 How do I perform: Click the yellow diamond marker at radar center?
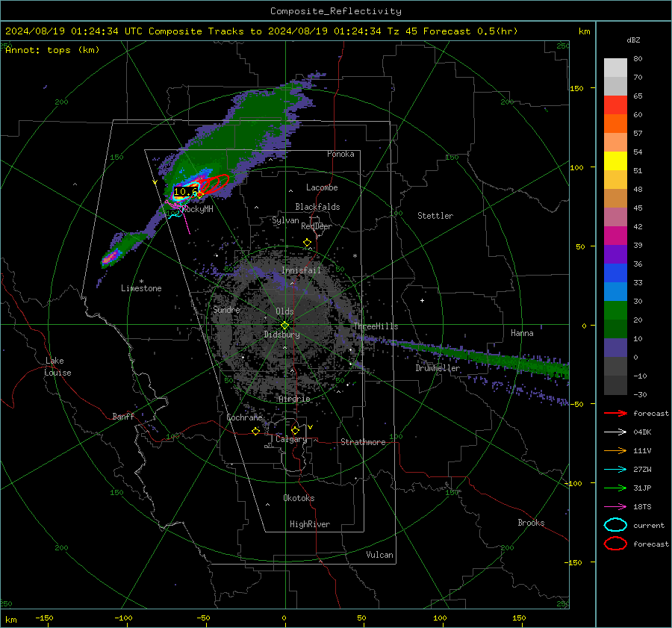tap(284, 326)
